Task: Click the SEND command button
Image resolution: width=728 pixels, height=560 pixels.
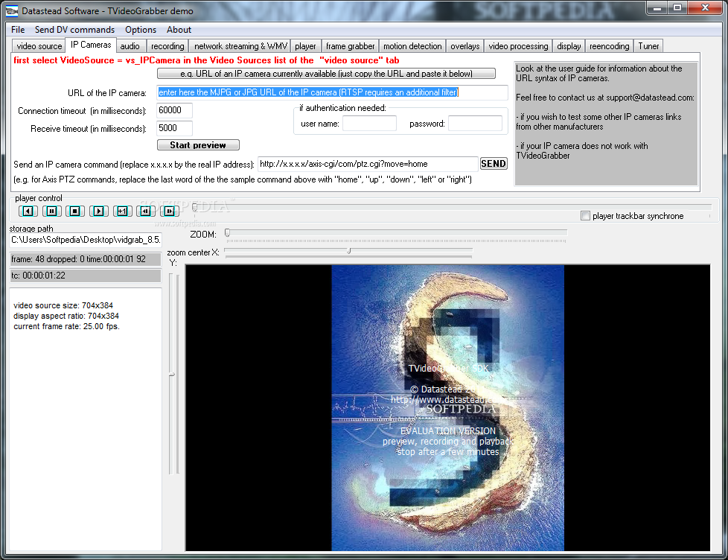Action: pos(494,163)
